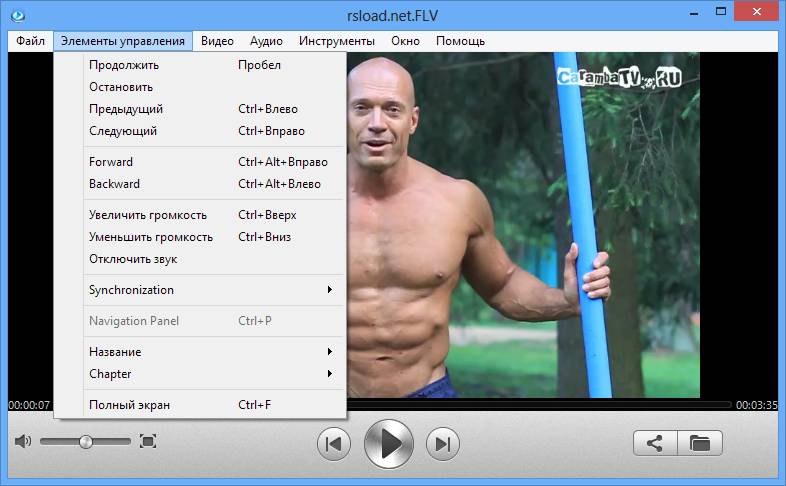Viewport: 786px width, 486px height.
Task: Minimize the player window
Action: click(694, 12)
